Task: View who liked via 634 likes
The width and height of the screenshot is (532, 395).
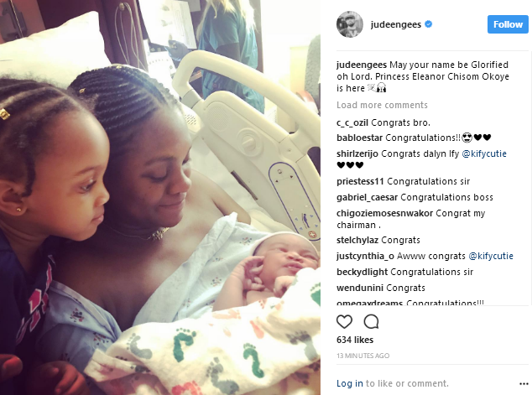Action: (355, 340)
